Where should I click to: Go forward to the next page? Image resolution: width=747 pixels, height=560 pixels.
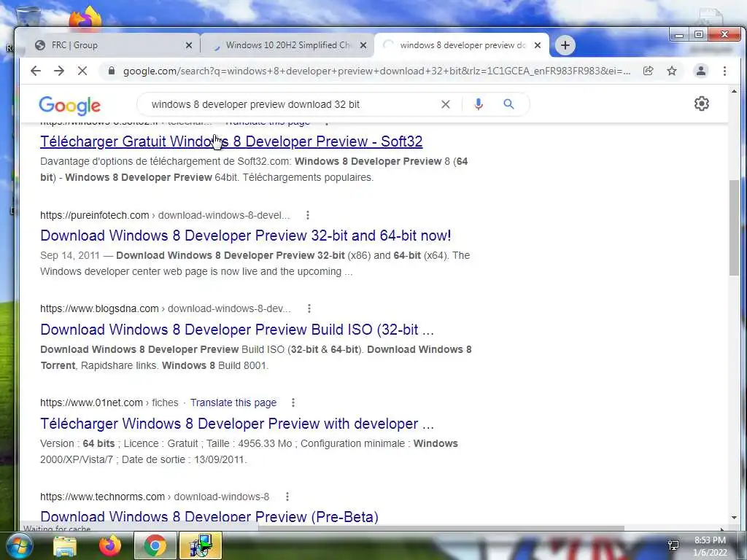pos(59,71)
